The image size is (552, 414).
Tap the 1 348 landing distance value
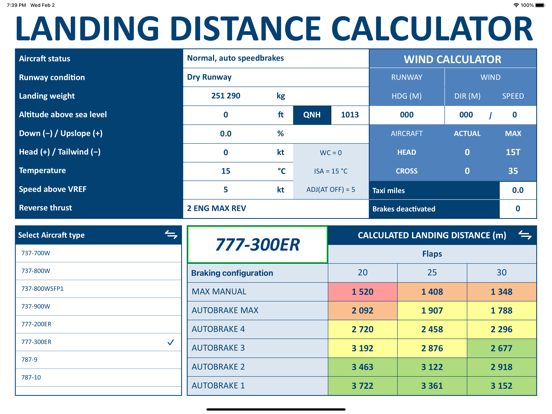(502, 292)
